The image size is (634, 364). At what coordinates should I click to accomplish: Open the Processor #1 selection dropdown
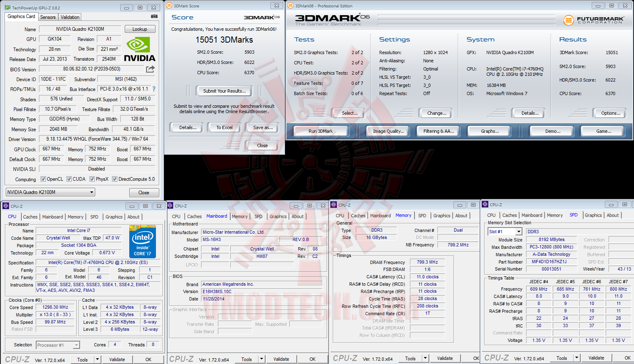pos(58,345)
